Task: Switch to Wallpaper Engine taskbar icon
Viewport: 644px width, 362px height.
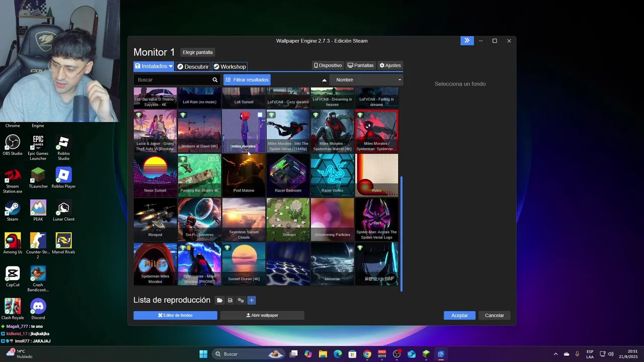Action: [441, 354]
